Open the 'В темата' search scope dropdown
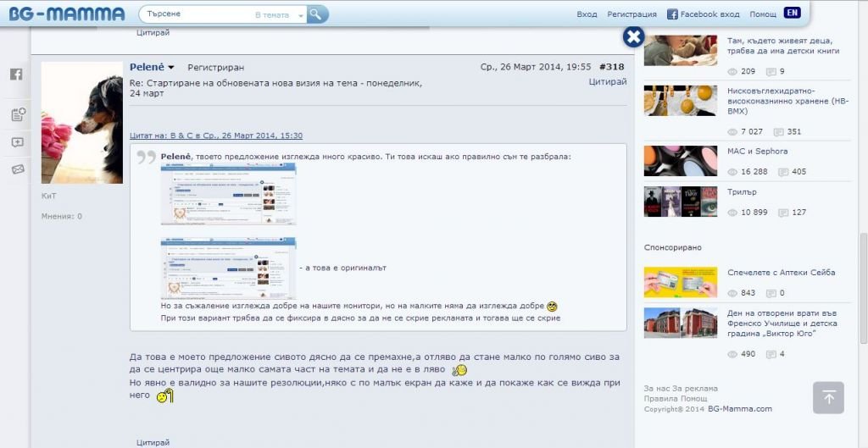868x448 pixels. click(x=278, y=15)
